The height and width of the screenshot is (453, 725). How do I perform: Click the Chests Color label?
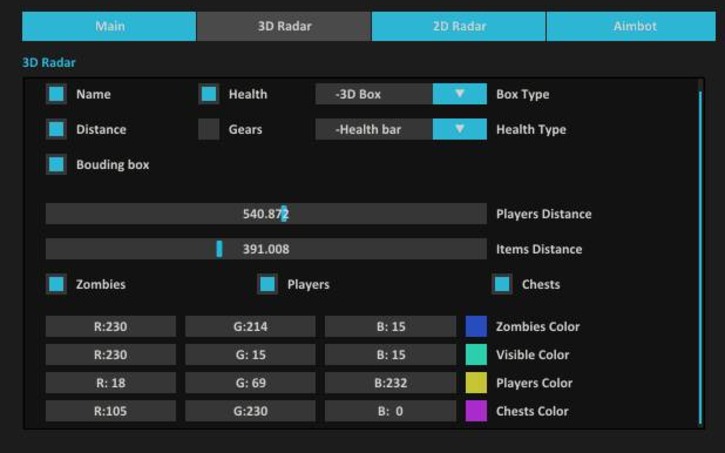[x=532, y=411]
